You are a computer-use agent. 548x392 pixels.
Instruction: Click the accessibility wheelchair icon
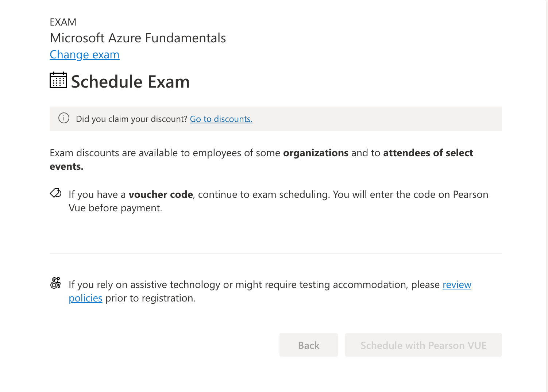pos(55,283)
